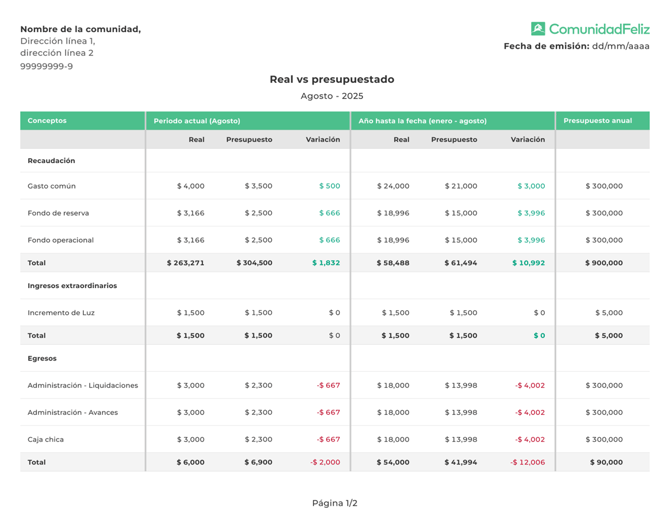Screen dimensions: 670x517
Task: Click the Fondo de reserva row label
Action: click(58, 213)
